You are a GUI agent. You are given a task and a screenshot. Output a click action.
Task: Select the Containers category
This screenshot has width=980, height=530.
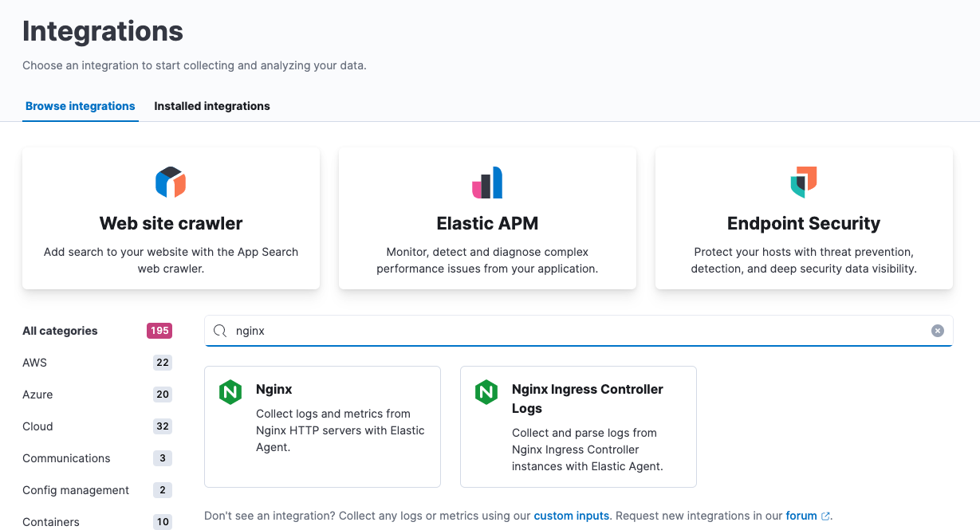pyautogui.click(x=50, y=522)
